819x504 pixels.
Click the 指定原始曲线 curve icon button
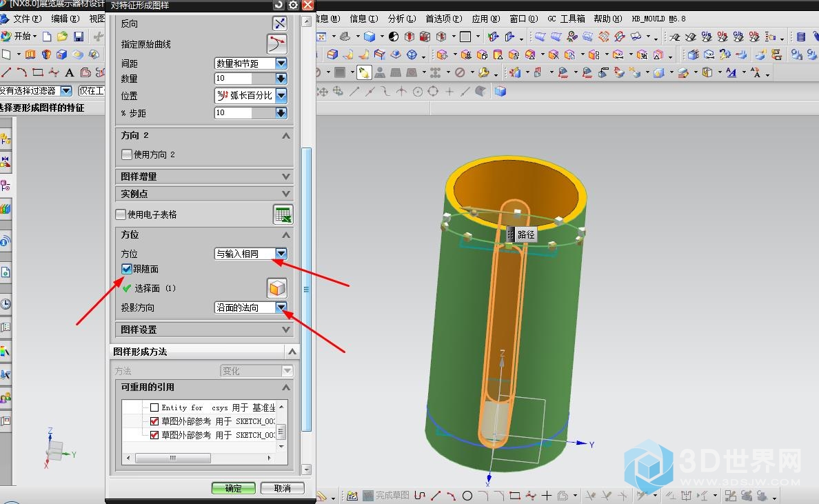[277, 44]
